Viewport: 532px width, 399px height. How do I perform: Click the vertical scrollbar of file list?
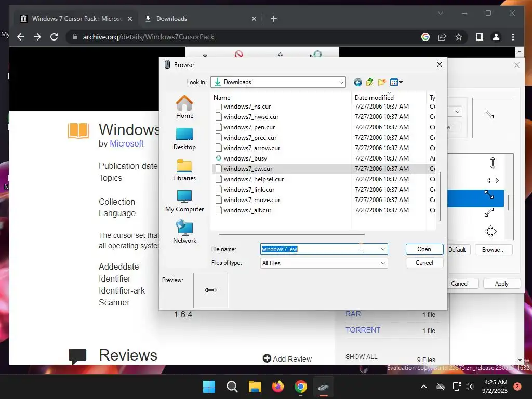tap(440, 196)
